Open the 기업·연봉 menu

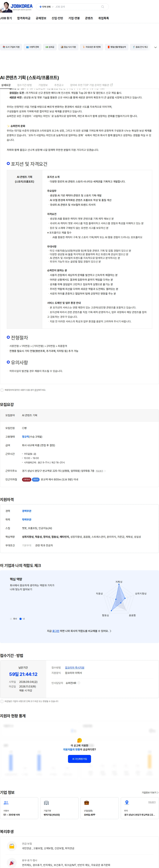(74, 18)
